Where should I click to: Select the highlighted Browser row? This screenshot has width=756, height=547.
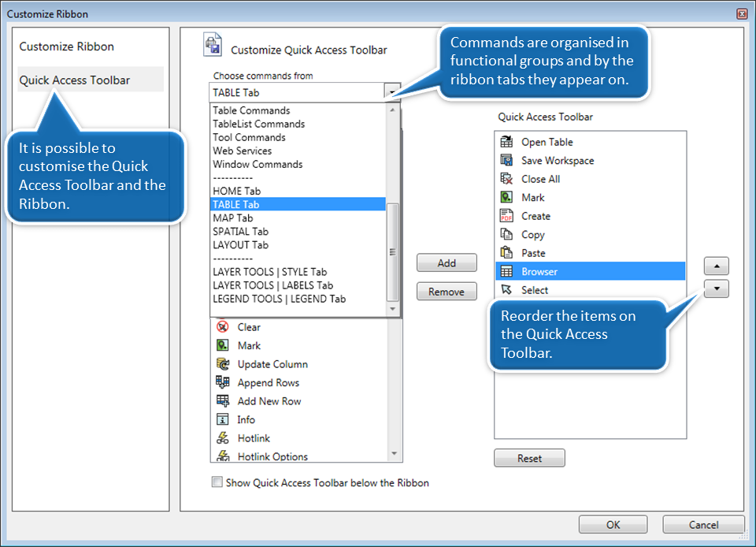tap(590, 271)
